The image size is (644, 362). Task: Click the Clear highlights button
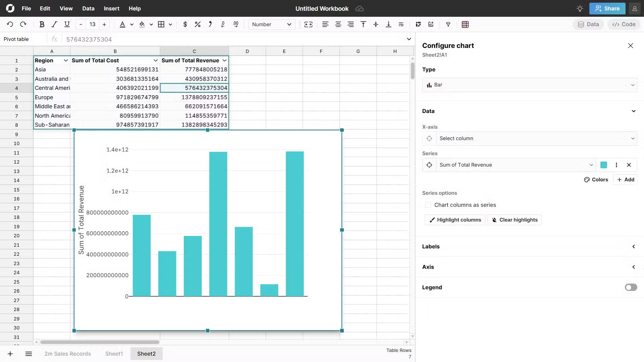click(x=514, y=220)
